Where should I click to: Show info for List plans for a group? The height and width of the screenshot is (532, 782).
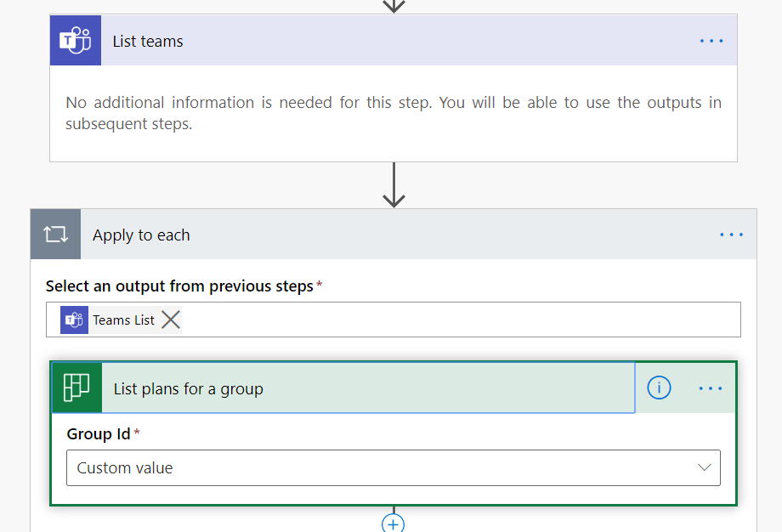[x=659, y=388]
